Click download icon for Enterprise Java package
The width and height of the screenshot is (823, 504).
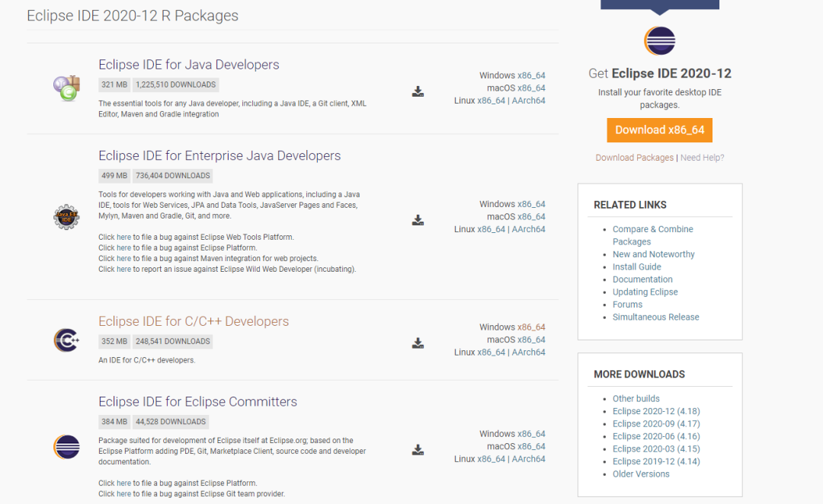tap(418, 220)
